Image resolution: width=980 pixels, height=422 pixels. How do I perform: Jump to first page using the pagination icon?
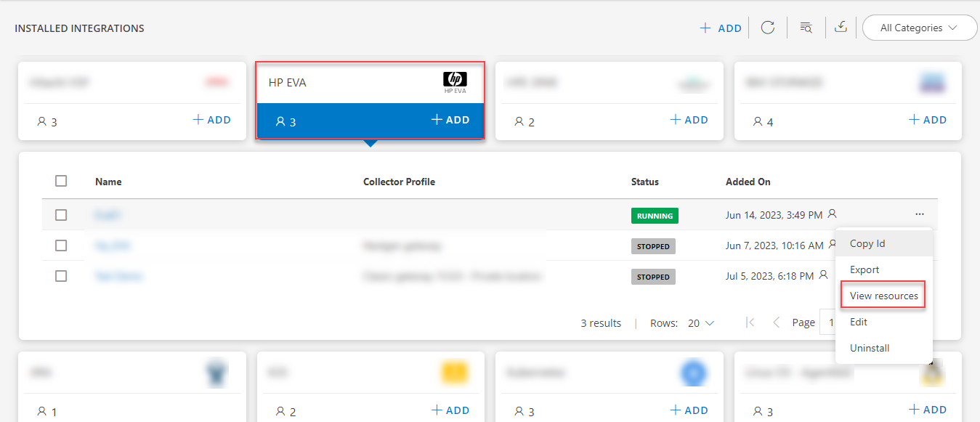click(x=750, y=322)
